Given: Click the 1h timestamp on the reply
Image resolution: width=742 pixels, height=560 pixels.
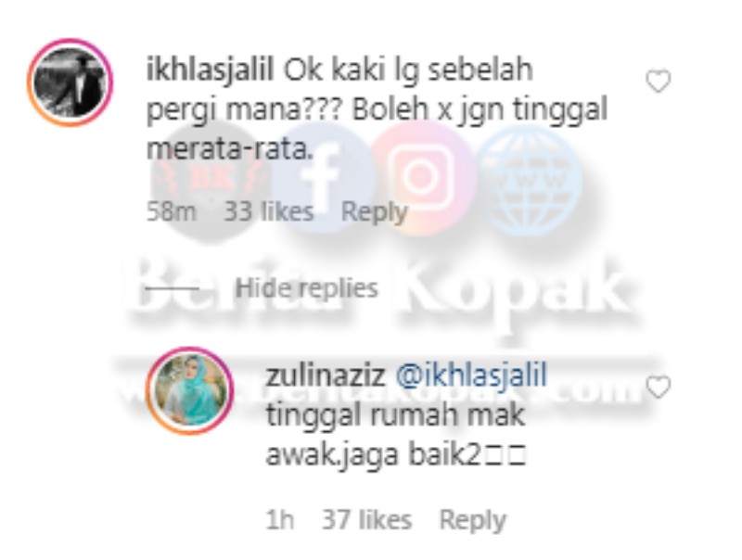Looking at the screenshot, I should click(280, 520).
